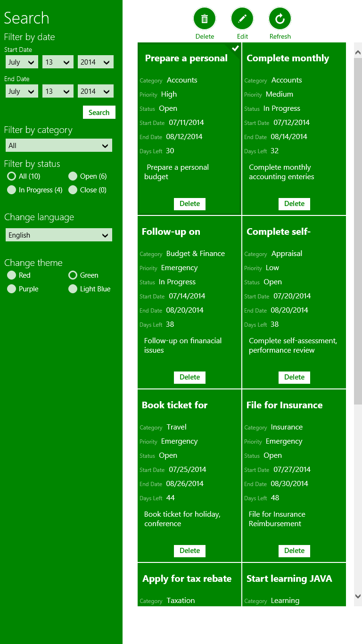The width and height of the screenshot is (362, 644).
Task: Click the scrollbar down arrow
Action: click(x=358, y=596)
